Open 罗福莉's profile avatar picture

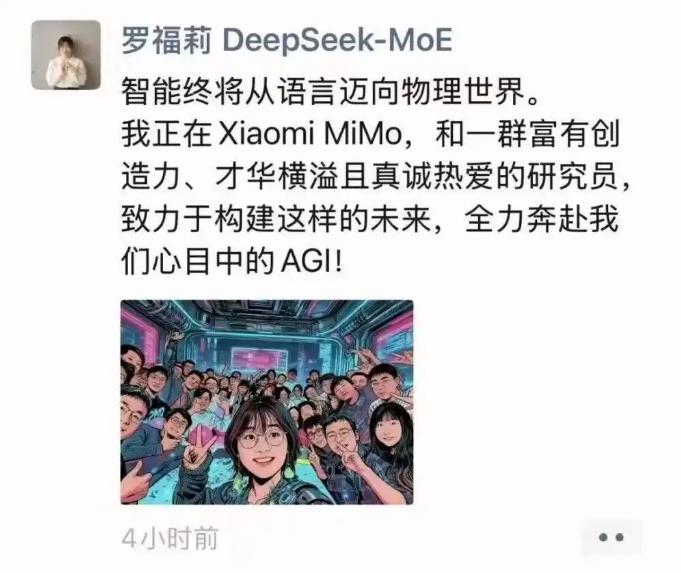[66, 55]
